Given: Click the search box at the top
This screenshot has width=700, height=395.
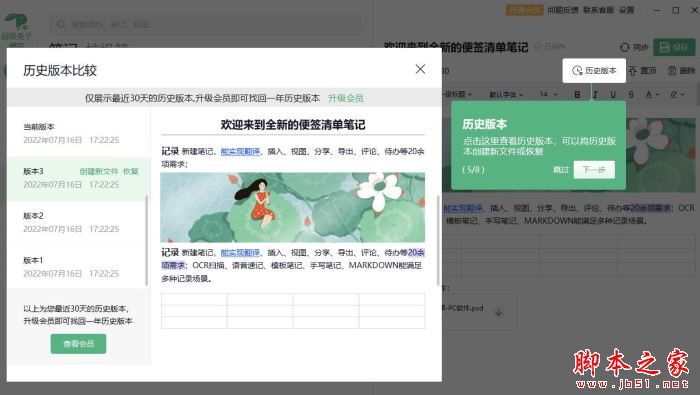Looking at the screenshot, I should click(x=205, y=25).
